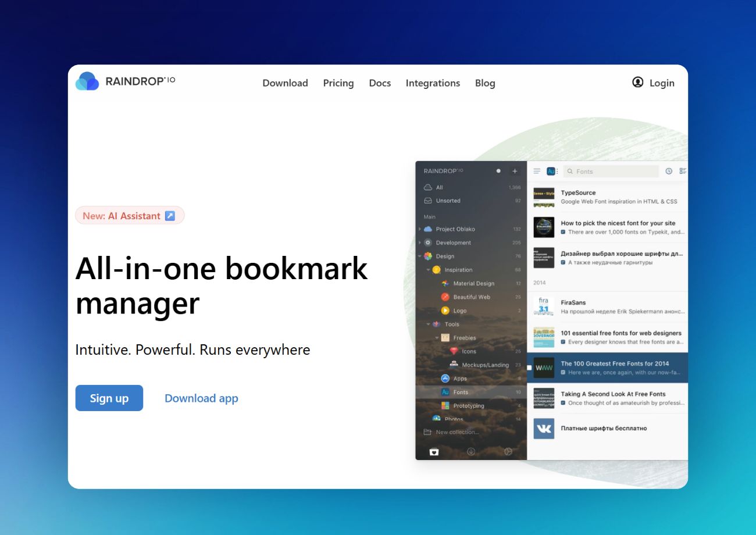This screenshot has width=756, height=535.
Task: Click the Au collection icon next to the search field
Action: coord(551,171)
